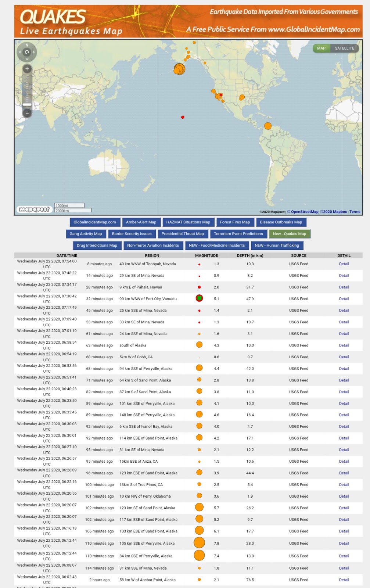Click the green magnitude icon for Vanuatu quake

coord(199,298)
